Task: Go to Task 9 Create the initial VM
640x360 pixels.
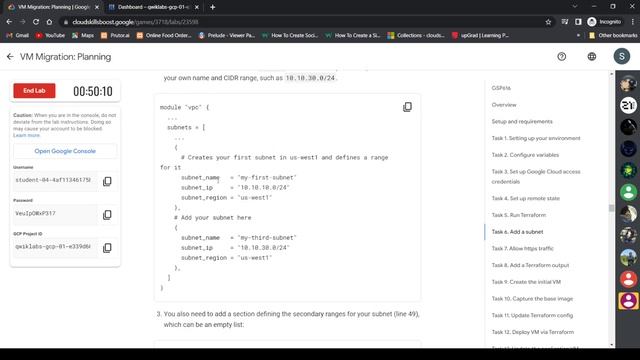Action: tap(526, 282)
